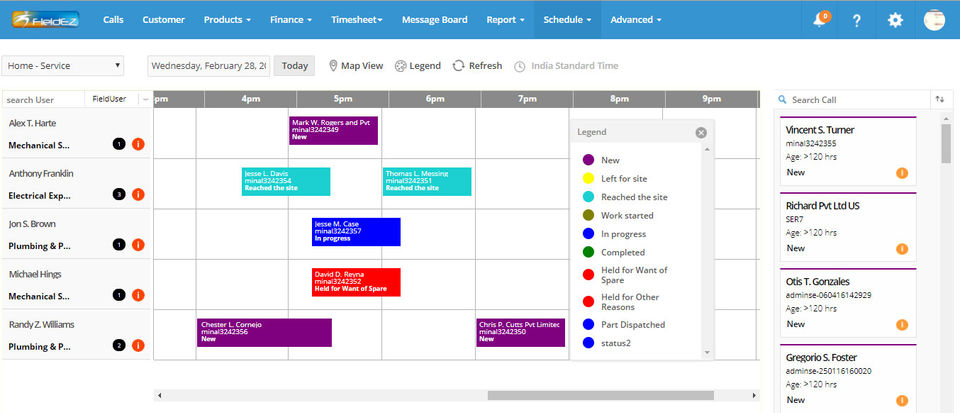
Task: Switch to Map View
Action: pyautogui.click(x=356, y=66)
